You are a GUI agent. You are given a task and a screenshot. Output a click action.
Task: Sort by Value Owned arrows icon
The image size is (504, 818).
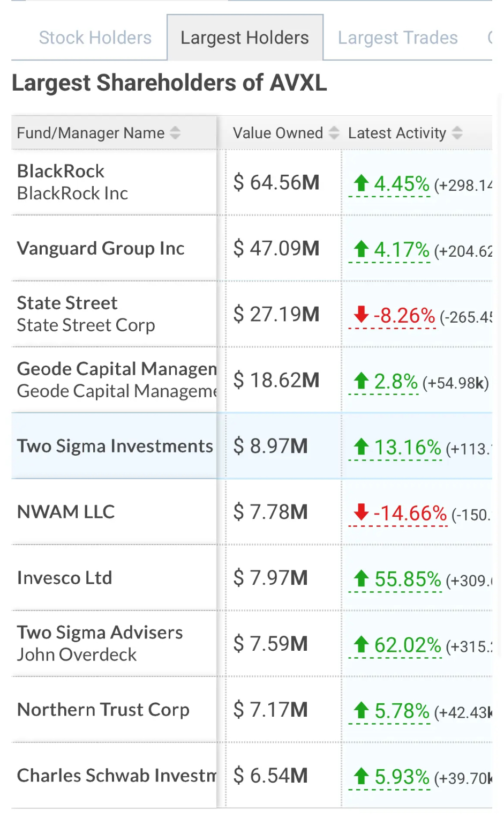pyautogui.click(x=334, y=133)
